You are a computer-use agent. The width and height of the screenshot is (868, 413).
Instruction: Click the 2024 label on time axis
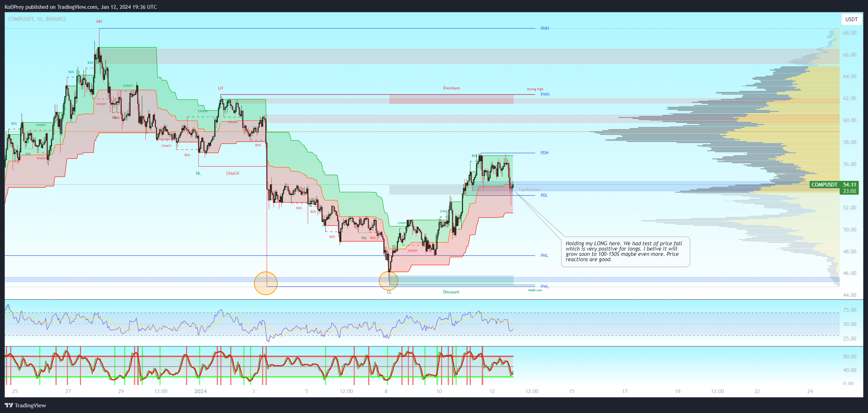pos(201,391)
